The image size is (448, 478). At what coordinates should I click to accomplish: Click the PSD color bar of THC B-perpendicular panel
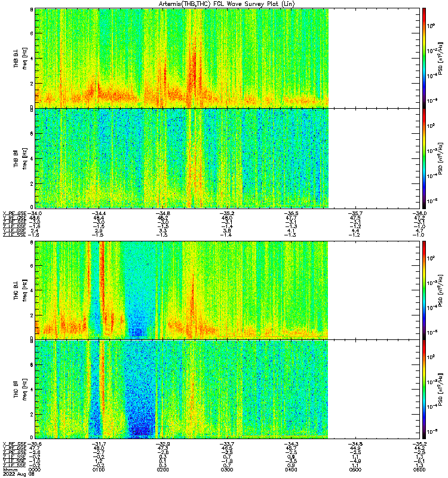pos(424,290)
